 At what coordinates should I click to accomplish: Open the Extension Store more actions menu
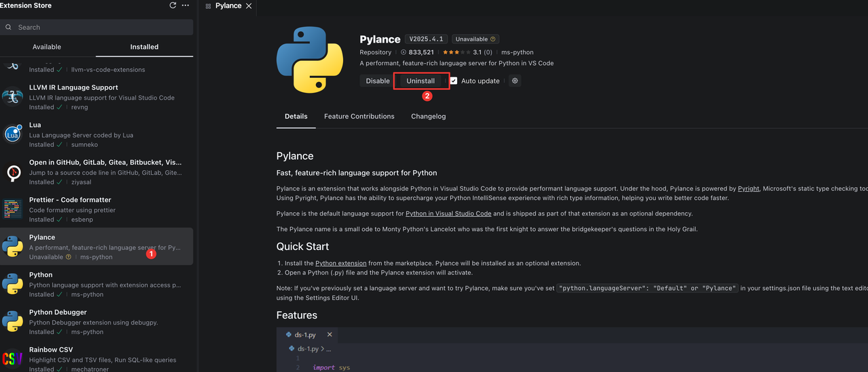tap(186, 5)
